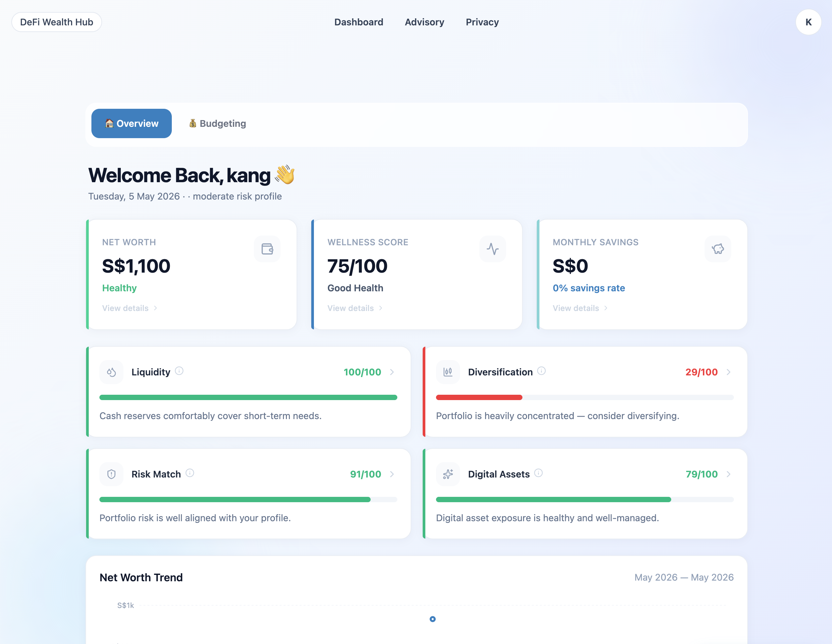Open the info icon next to Diversification
Viewport: 832px width, 644px height.
541,371
